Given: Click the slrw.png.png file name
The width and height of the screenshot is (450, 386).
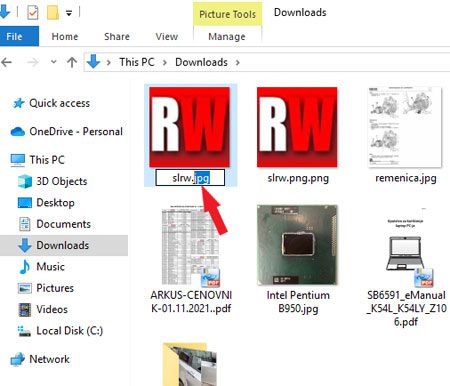Looking at the screenshot, I should (298, 178).
